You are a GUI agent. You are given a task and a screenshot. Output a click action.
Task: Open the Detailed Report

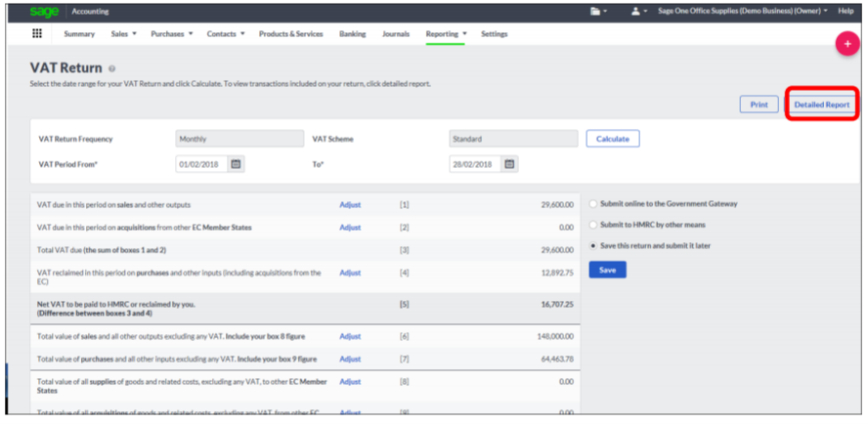pyautogui.click(x=821, y=105)
